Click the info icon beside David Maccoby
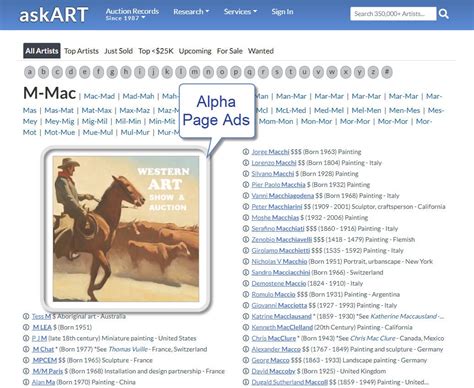 click(x=246, y=371)
